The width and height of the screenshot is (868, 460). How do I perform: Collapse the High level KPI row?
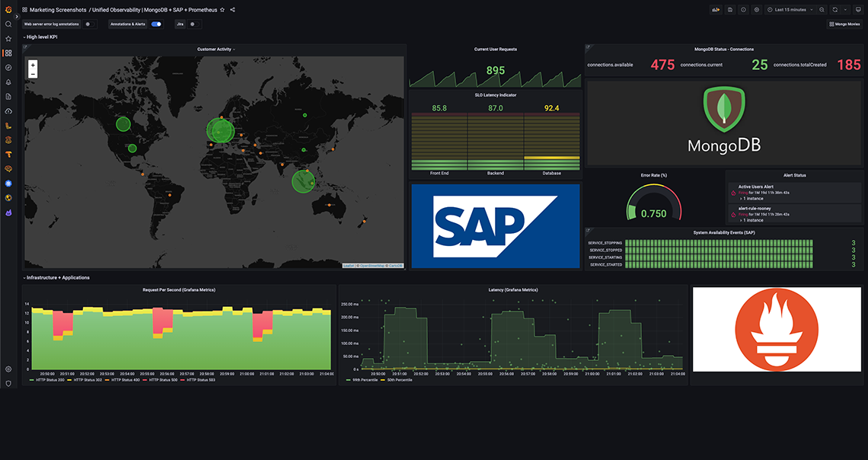(35, 36)
